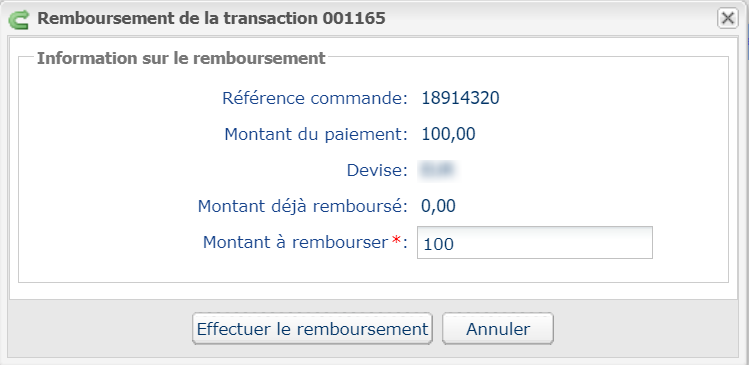Click the empty footer area left of Effectuer
Viewport: 749px width, 365px height.
pyautogui.click(x=100, y=329)
